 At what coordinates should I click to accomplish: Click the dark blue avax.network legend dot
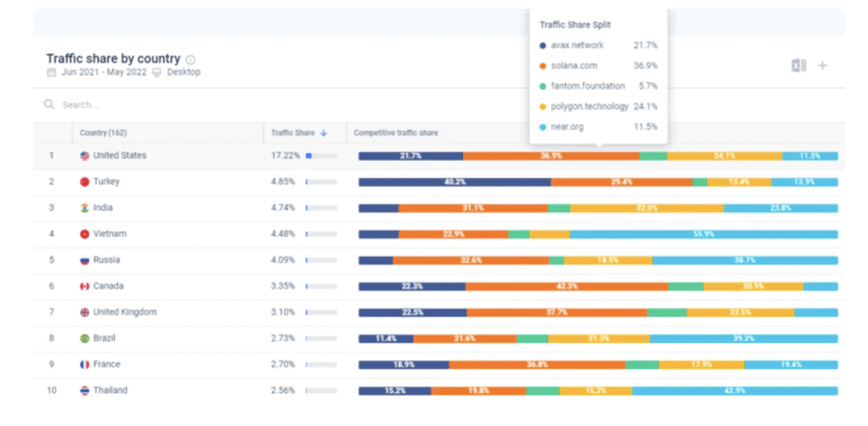click(543, 46)
